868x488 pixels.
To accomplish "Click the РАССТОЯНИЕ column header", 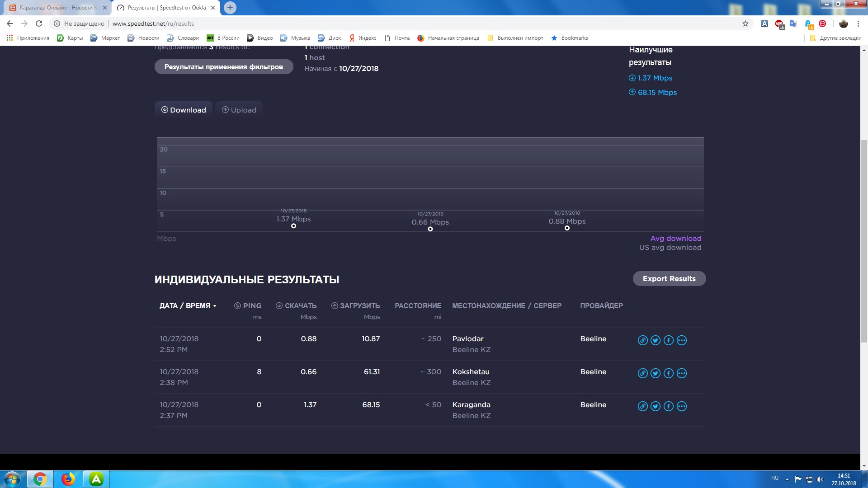I will [418, 306].
